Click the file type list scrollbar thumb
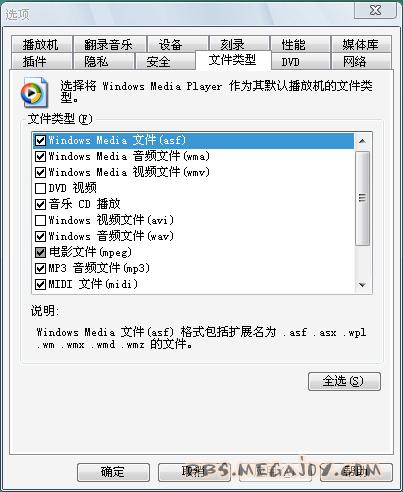This screenshot has height=492, width=403. click(x=362, y=198)
